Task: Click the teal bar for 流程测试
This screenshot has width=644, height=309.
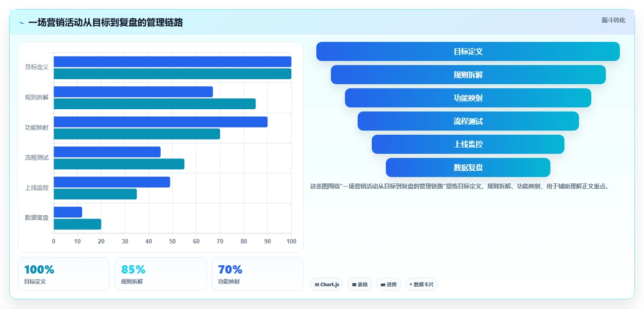Action: click(x=119, y=164)
